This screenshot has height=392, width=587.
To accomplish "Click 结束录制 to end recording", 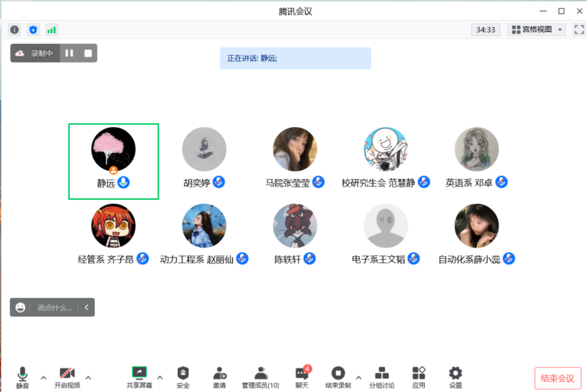I will point(338,377).
